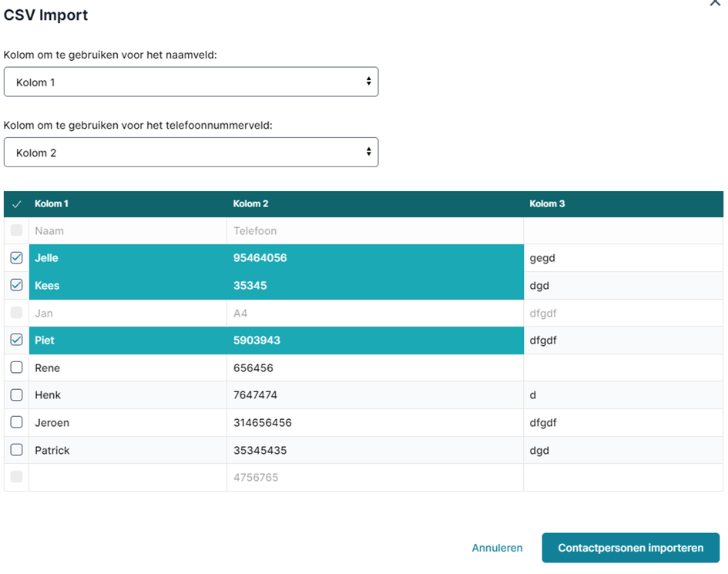Open the phone number column dropdown
Viewport: 728px width, 574px height.
[x=191, y=153]
